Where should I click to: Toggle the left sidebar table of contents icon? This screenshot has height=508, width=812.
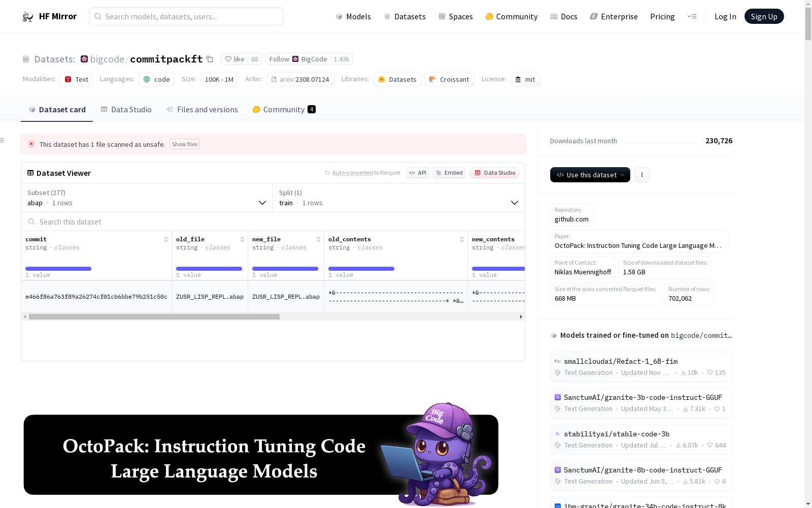pos(3,140)
